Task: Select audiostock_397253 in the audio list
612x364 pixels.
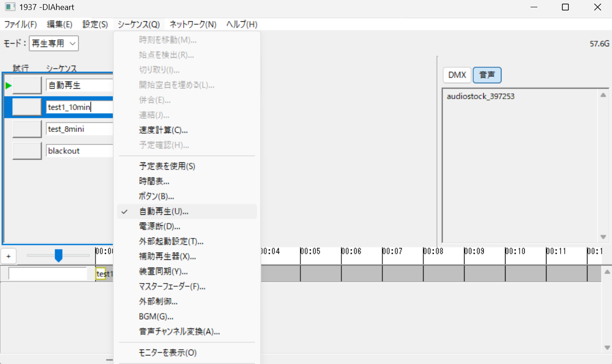Action: click(480, 96)
